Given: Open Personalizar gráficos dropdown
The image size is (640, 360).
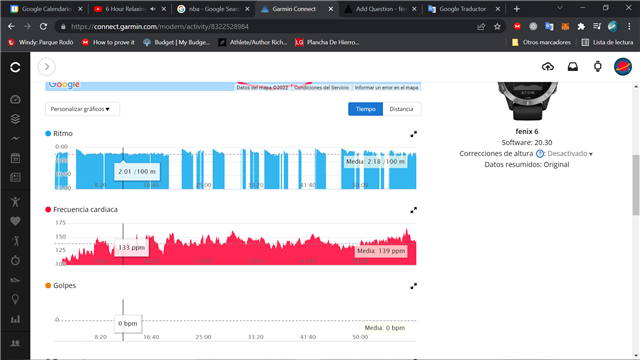Looking at the screenshot, I should pos(82,109).
